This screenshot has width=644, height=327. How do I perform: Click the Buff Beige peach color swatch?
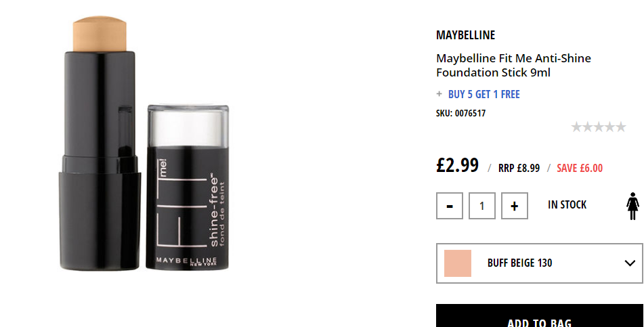click(458, 263)
